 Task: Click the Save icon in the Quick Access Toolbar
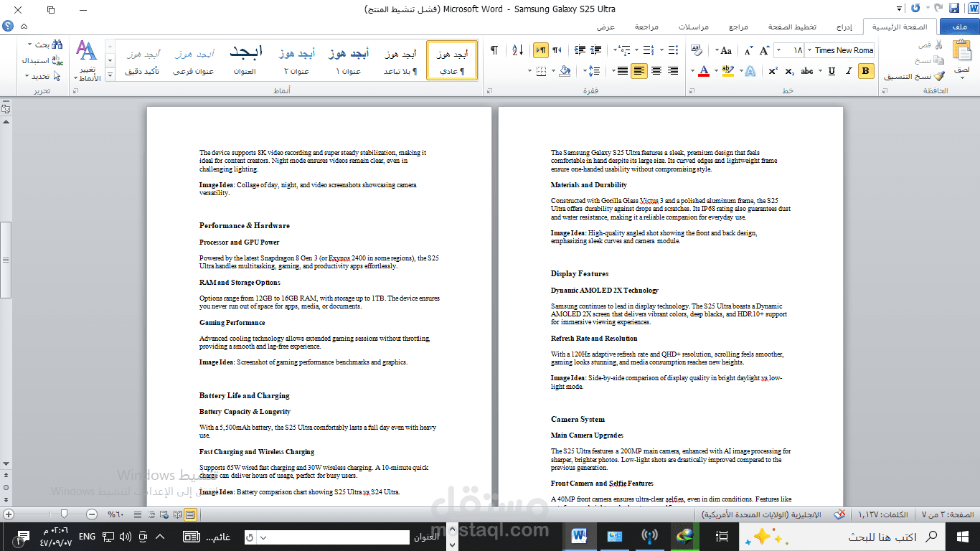(x=953, y=9)
